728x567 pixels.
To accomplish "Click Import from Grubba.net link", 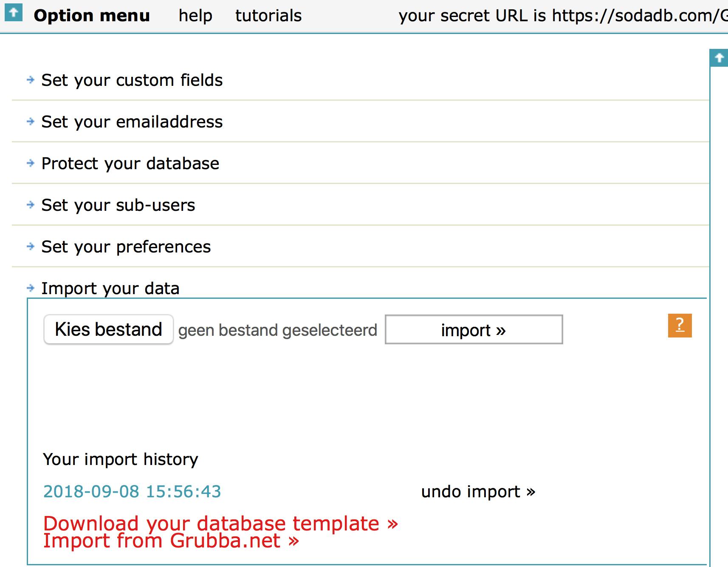I will 171,541.
